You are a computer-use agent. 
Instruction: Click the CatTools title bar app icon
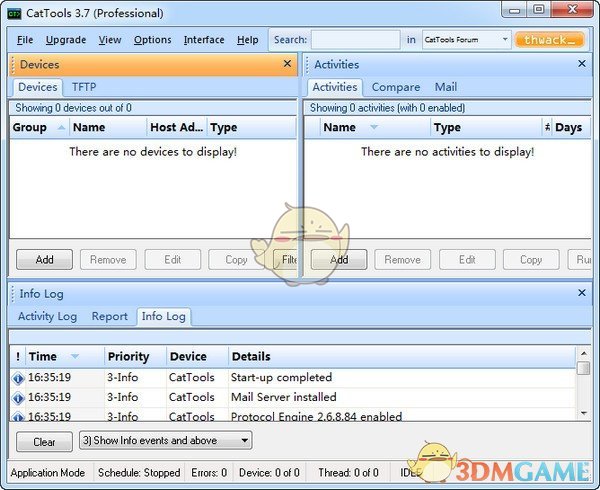[x=14, y=14]
